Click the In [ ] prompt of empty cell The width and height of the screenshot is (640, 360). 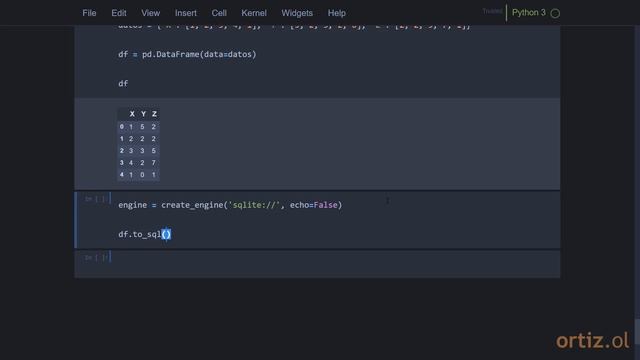click(96, 258)
